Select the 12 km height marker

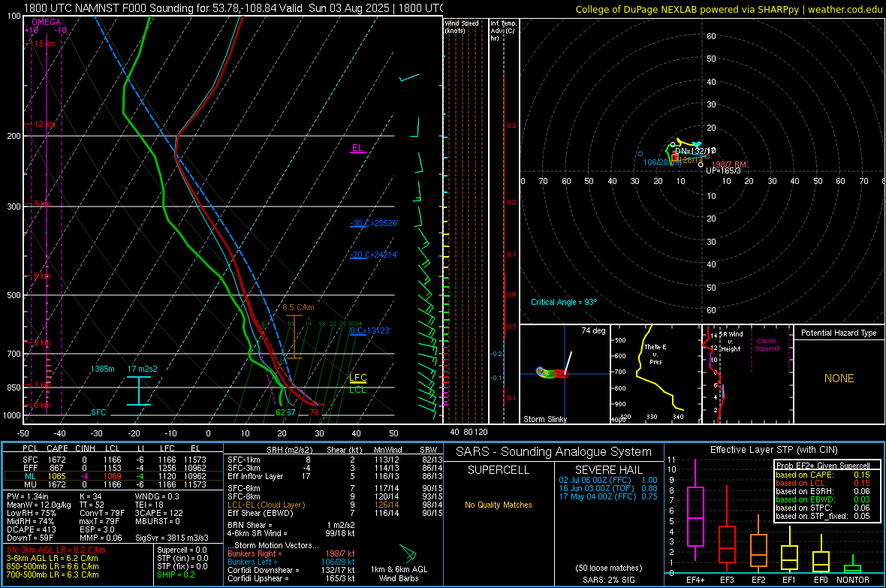pos(44,124)
